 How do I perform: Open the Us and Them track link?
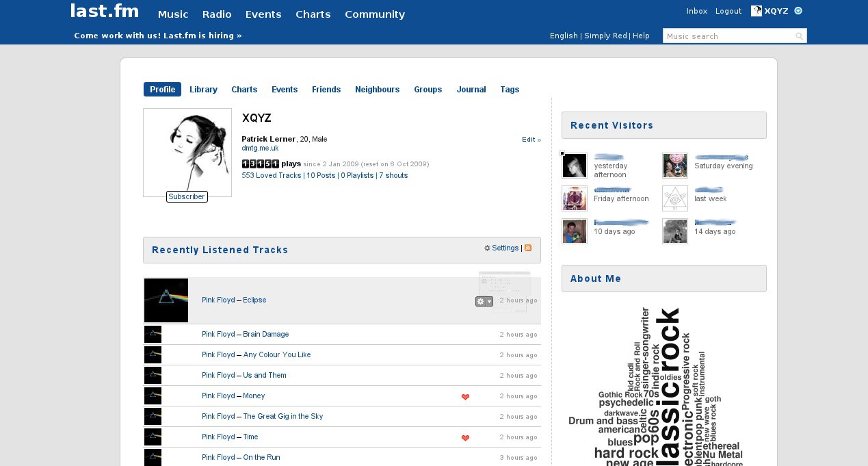[265, 376]
